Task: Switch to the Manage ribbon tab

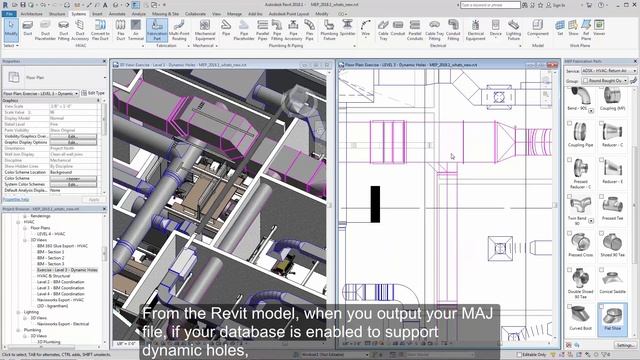Action: click(234, 14)
